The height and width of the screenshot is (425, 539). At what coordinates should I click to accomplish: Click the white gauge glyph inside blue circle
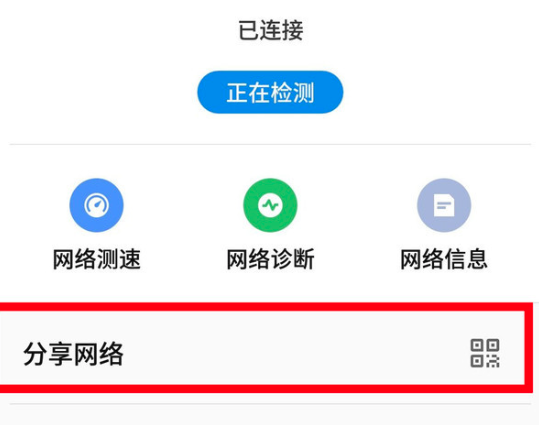pos(97,205)
